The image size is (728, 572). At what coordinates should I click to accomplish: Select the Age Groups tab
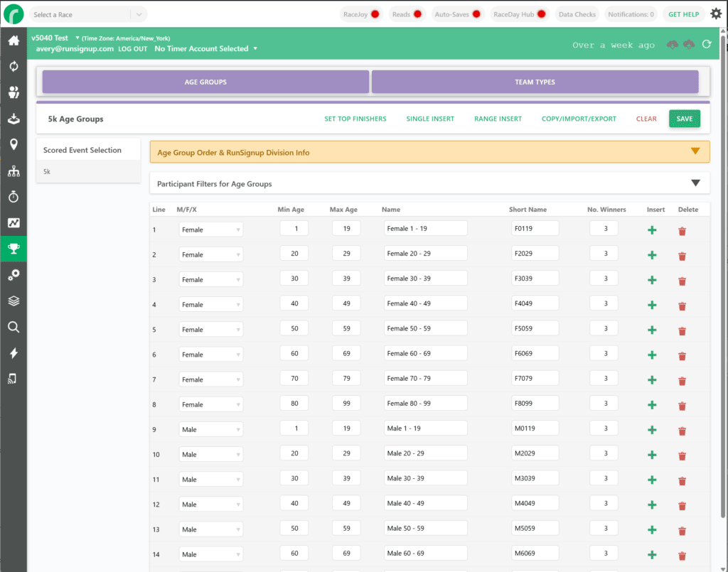click(205, 82)
